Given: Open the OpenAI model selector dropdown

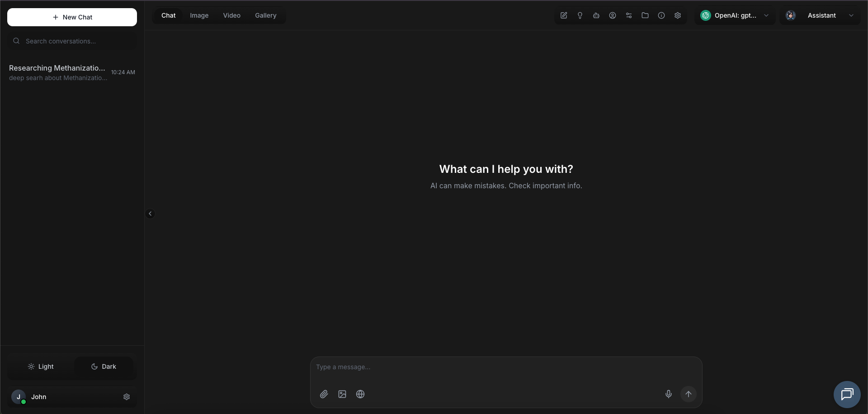Looking at the screenshot, I should 735,15.
